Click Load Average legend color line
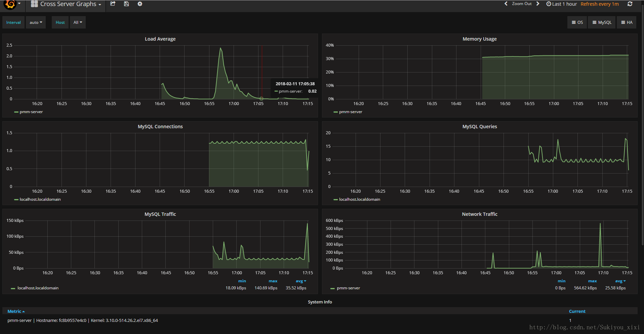 pos(16,112)
